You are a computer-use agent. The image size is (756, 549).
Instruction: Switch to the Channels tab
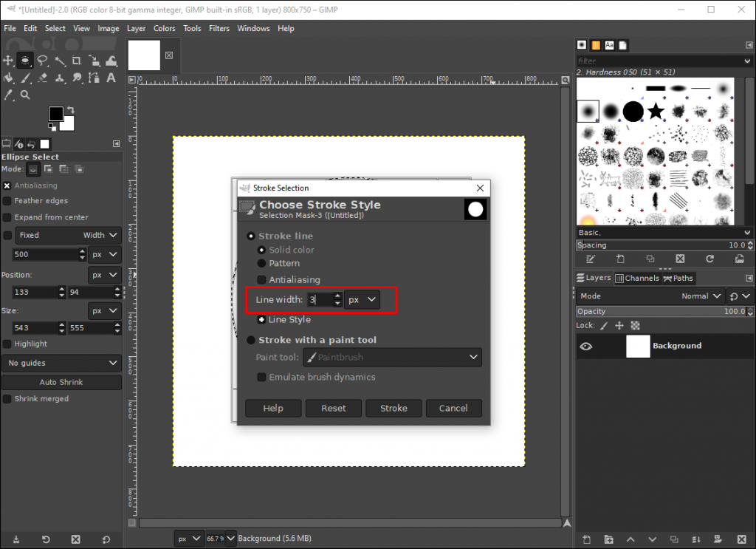[x=636, y=278]
